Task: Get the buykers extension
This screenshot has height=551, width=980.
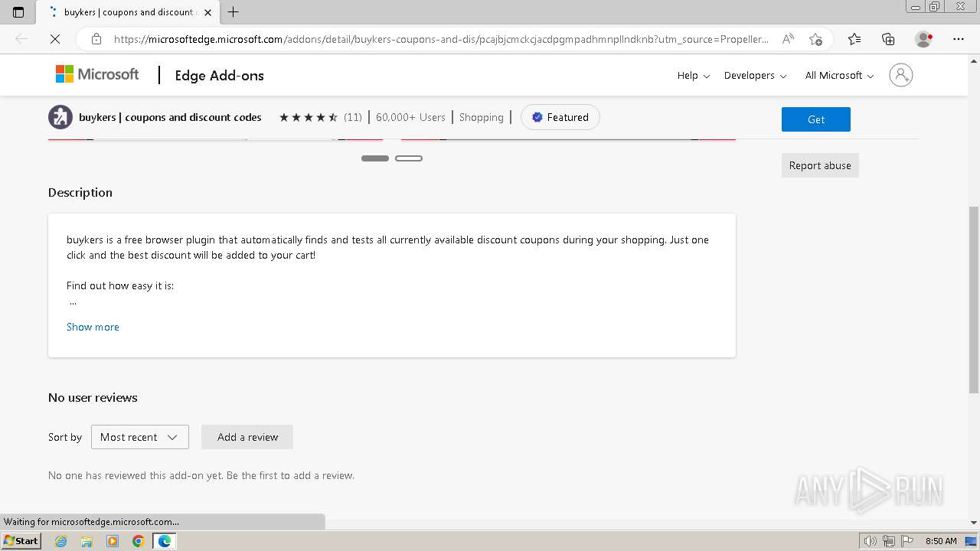Action: tap(816, 119)
